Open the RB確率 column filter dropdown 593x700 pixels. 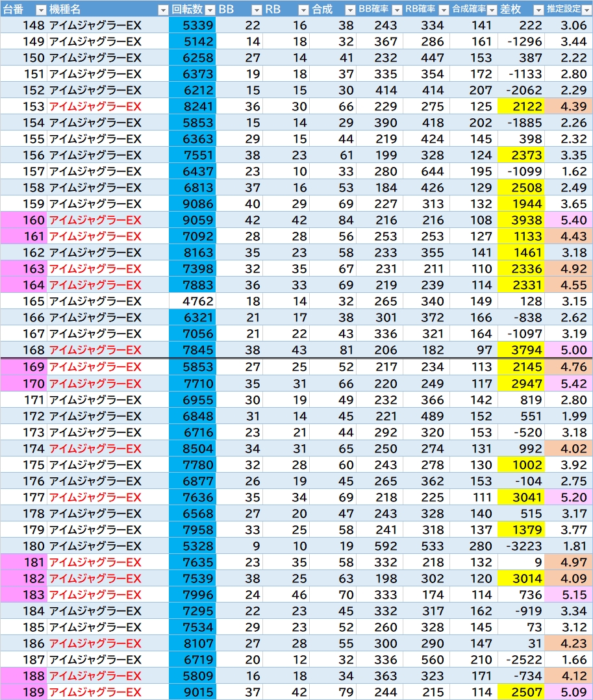[444, 9]
